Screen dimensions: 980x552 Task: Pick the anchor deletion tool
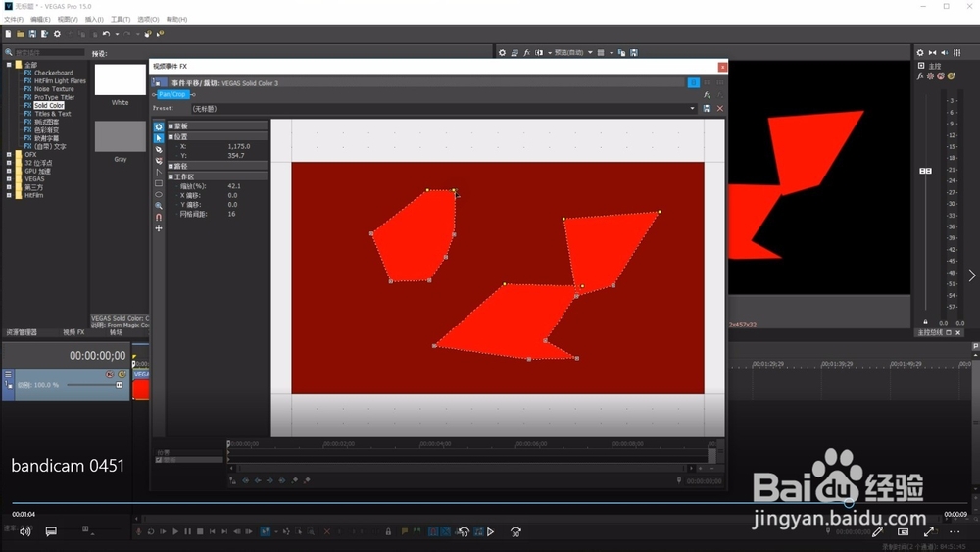tap(159, 161)
